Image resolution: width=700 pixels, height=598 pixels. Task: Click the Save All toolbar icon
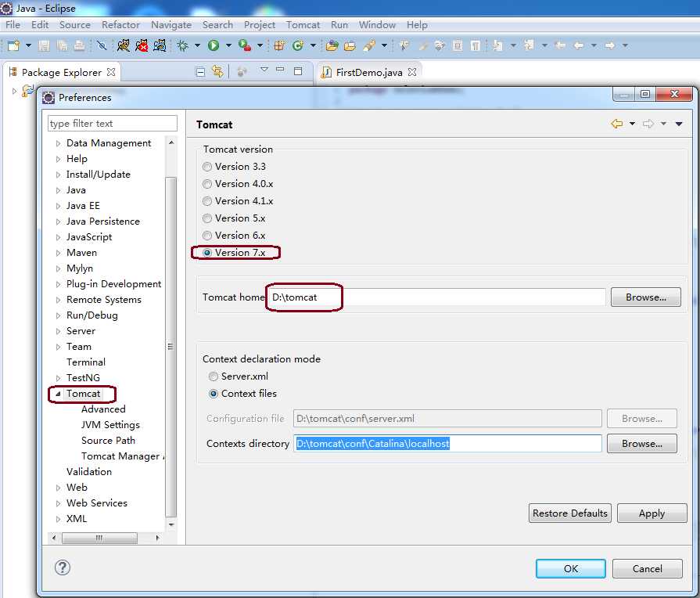coord(62,45)
